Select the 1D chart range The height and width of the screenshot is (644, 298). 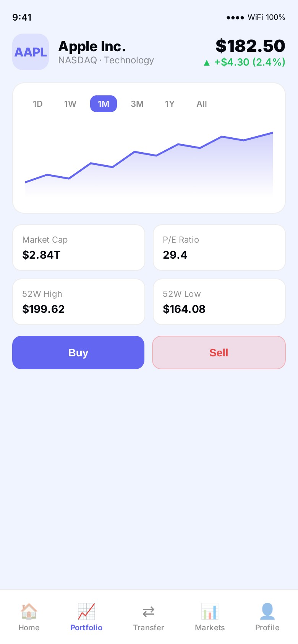click(38, 104)
